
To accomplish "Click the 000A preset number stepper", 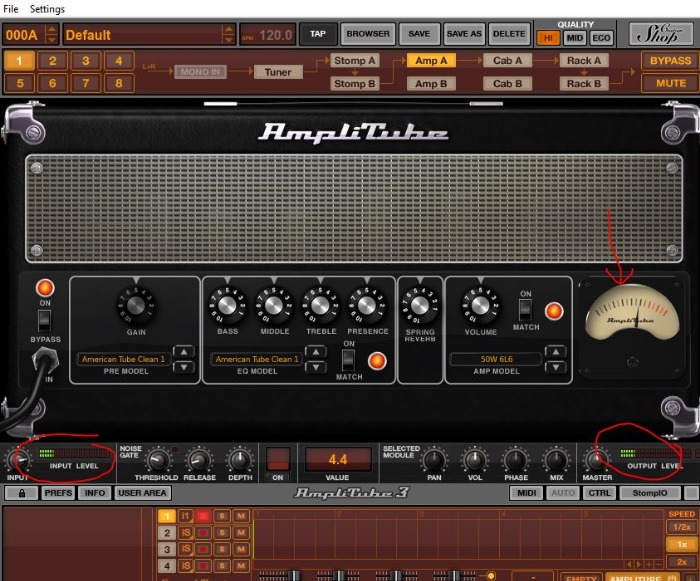I will pyautogui.click(x=52, y=35).
